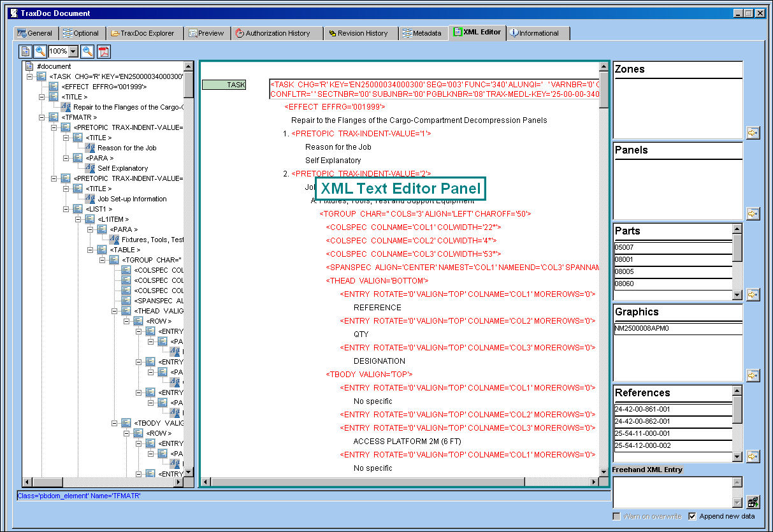Click text icon beside 'Self Explanatory'
773x532 pixels.
pos(90,168)
